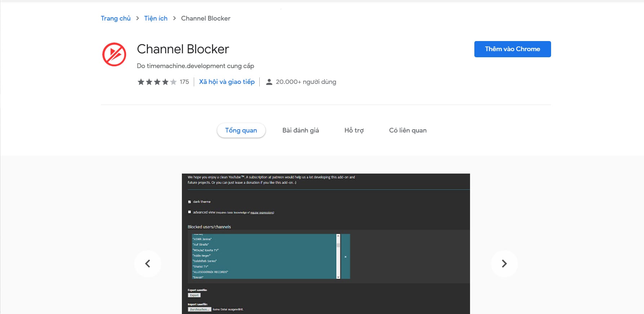Select "Addis Neger" in blocked list
The height and width of the screenshot is (314, 644).
[x=201, y=256]
